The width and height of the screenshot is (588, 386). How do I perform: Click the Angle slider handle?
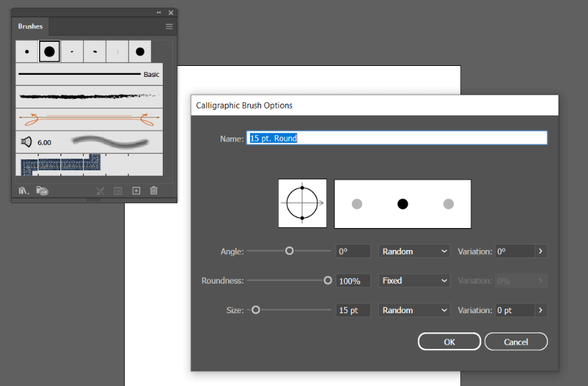tap(289, 251)
